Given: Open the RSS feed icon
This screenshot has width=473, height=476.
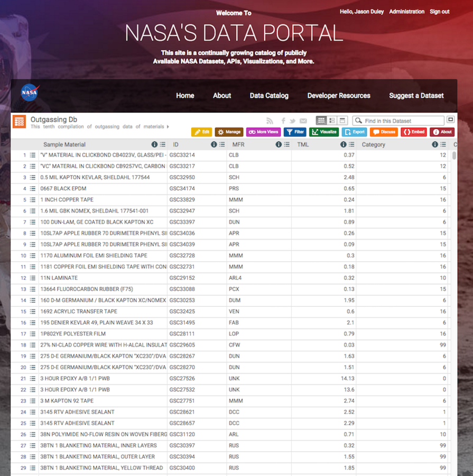Looking at the screenshot, I should [x=270, y=121].
